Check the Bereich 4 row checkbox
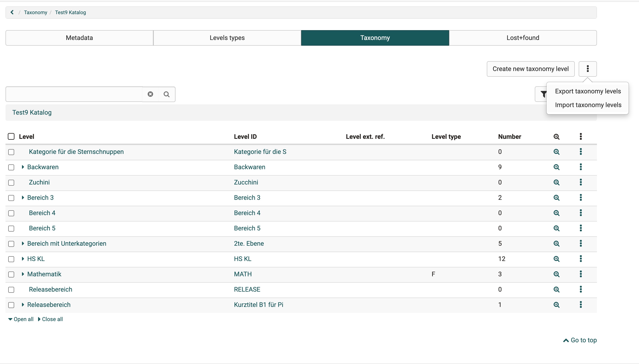Viewport: 639px width, 364px height. pyautogui.click(x=11, y=213)
